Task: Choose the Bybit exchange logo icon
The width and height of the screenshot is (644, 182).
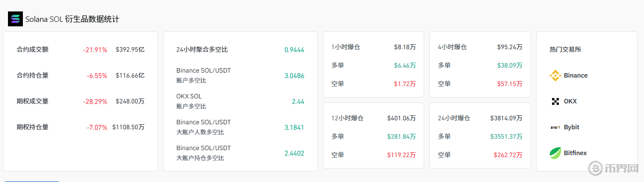Action: (555, 127)
